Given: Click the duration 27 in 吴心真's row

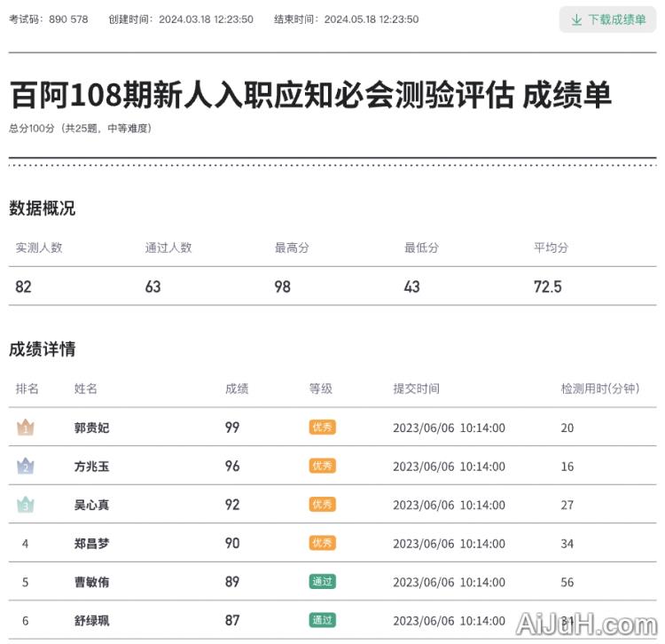Looking at the screenshot, I should [x=567, y=505].
